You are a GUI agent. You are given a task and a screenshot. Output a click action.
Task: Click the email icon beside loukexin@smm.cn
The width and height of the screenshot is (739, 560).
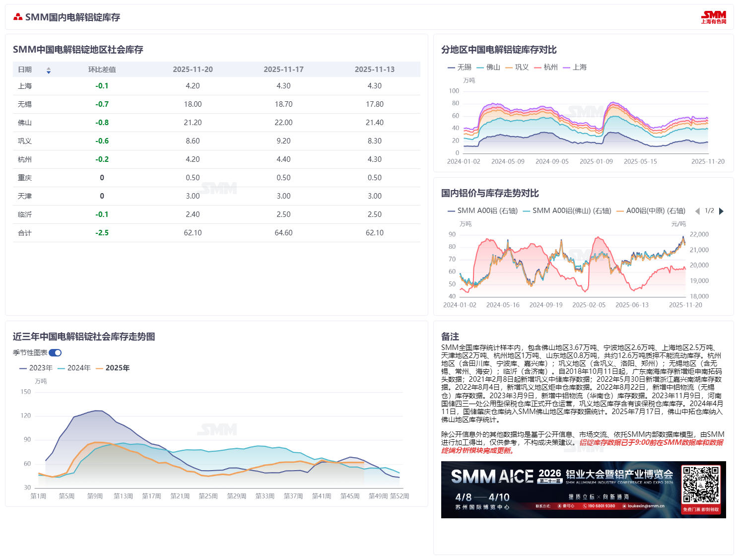(624, 505)
